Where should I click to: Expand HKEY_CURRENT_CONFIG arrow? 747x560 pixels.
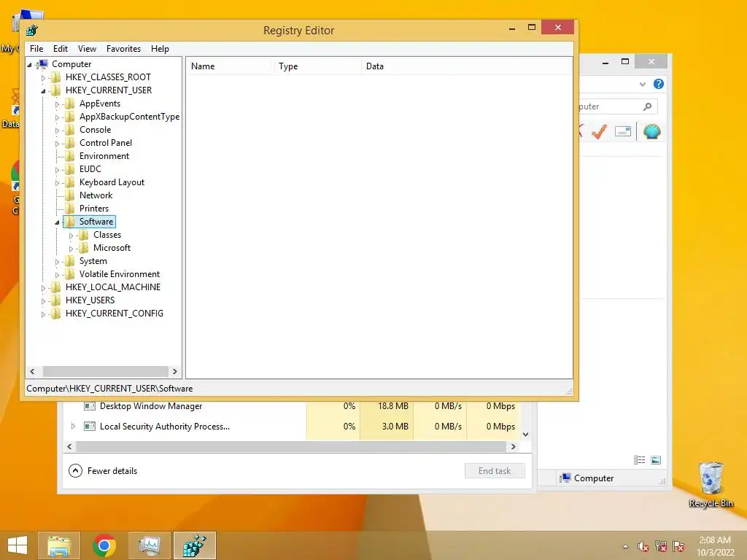point(43,314)
